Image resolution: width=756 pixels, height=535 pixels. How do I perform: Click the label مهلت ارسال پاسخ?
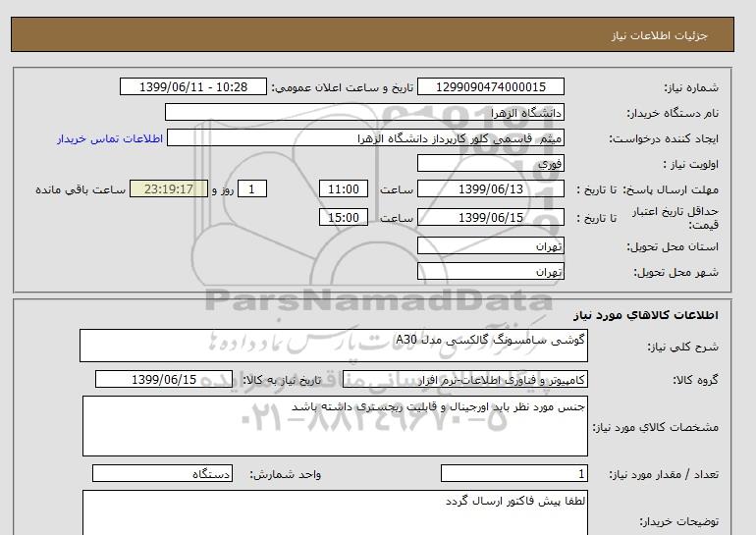[x=670, y=189]
